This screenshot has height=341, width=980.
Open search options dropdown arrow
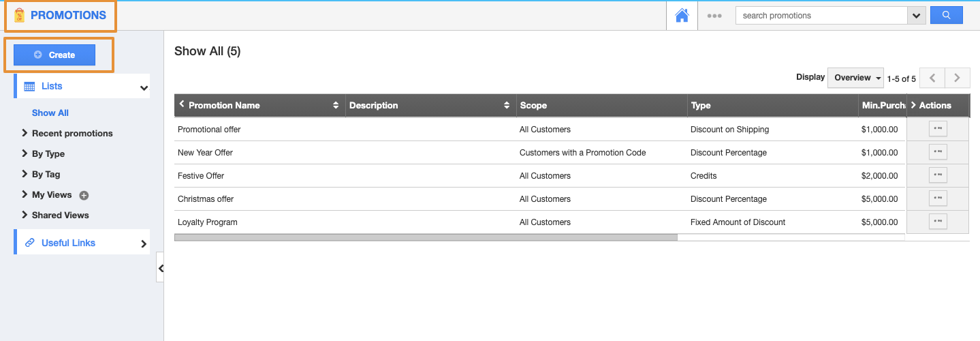[916, 16]
